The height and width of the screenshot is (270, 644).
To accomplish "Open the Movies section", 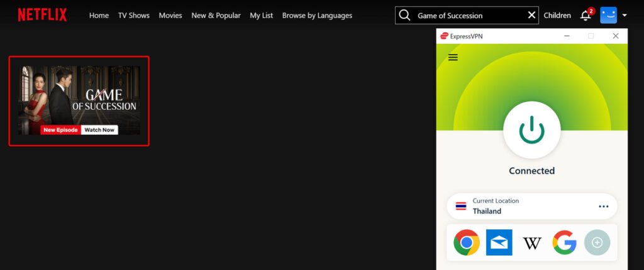I will (x=170, y=16).
